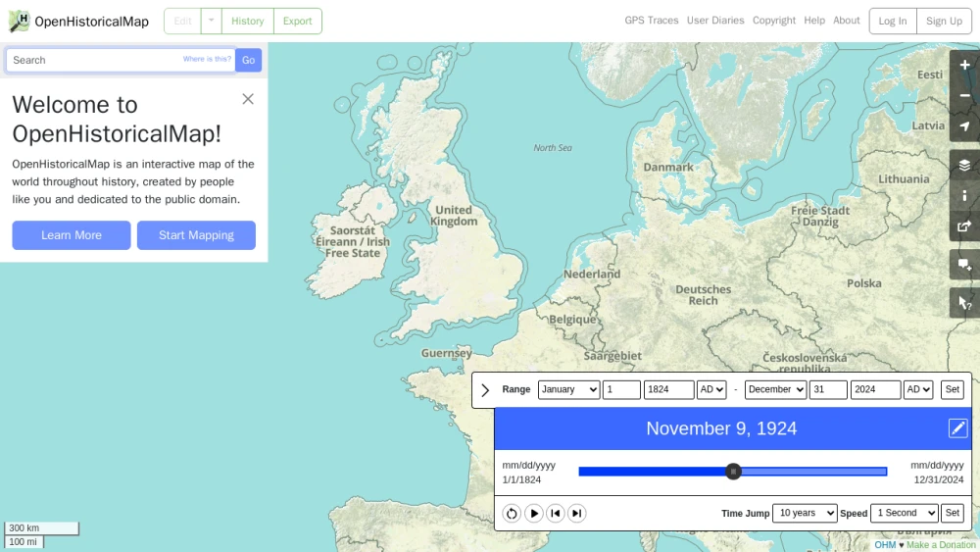Image resolution: width=980 pixels, height=552 pixels.
Task: Click the Polska map label
Action: 863,283
